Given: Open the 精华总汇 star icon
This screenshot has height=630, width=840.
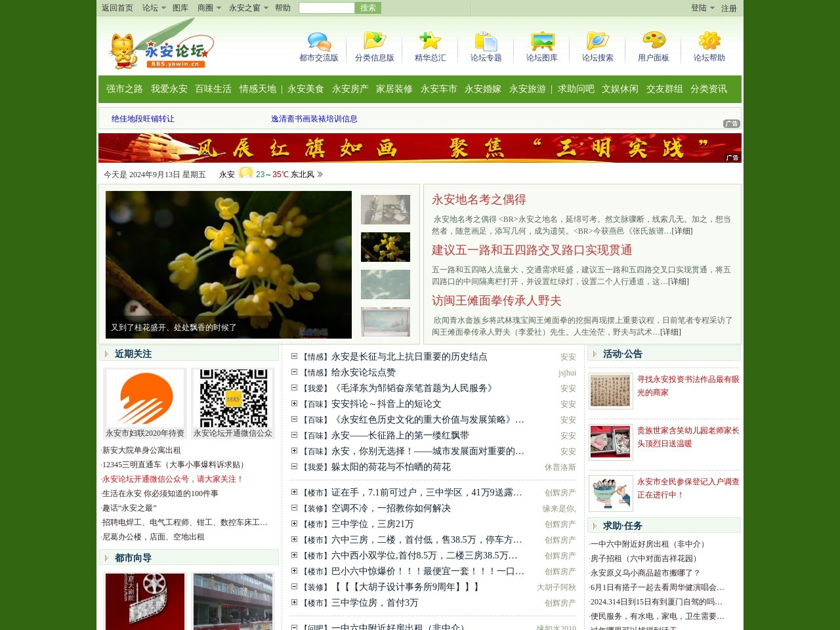Looking at the screenshot, I should click(x=430, y=41).
